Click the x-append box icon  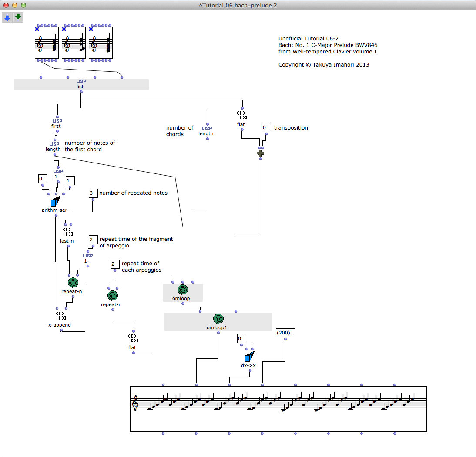60,316
